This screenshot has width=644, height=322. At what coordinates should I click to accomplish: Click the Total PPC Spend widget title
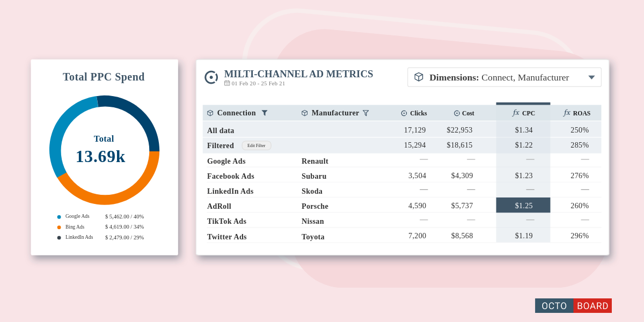coord(104,77)
